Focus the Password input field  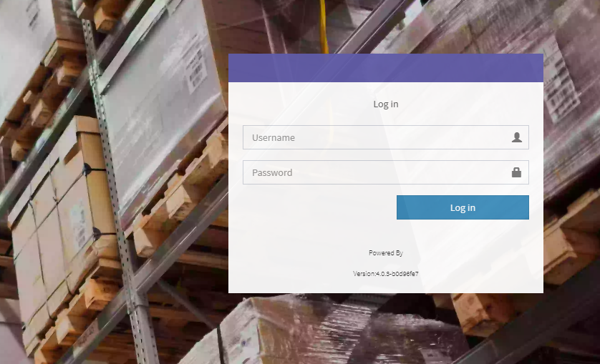click(386, 172)
